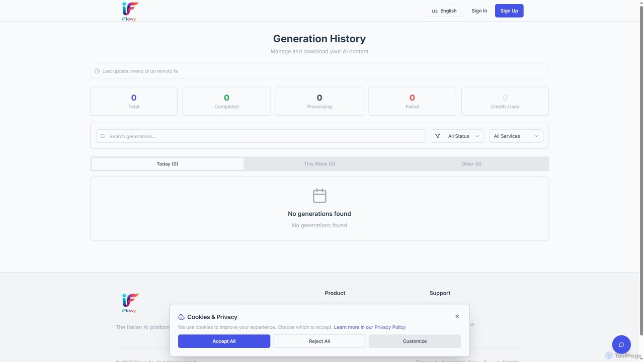Click the Sign Up button
Image resolution: width=644 pixels, height=362 pixels.
click(x=509, y=11)
